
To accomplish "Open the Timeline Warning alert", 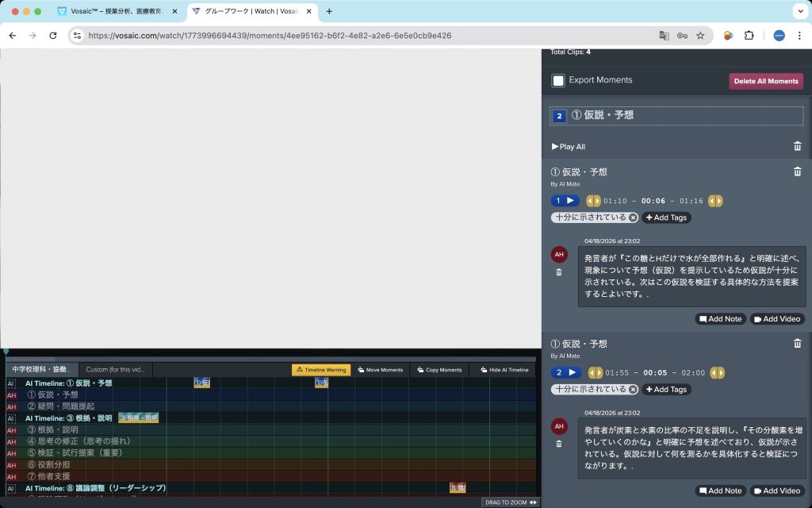I will pos(320,370).
